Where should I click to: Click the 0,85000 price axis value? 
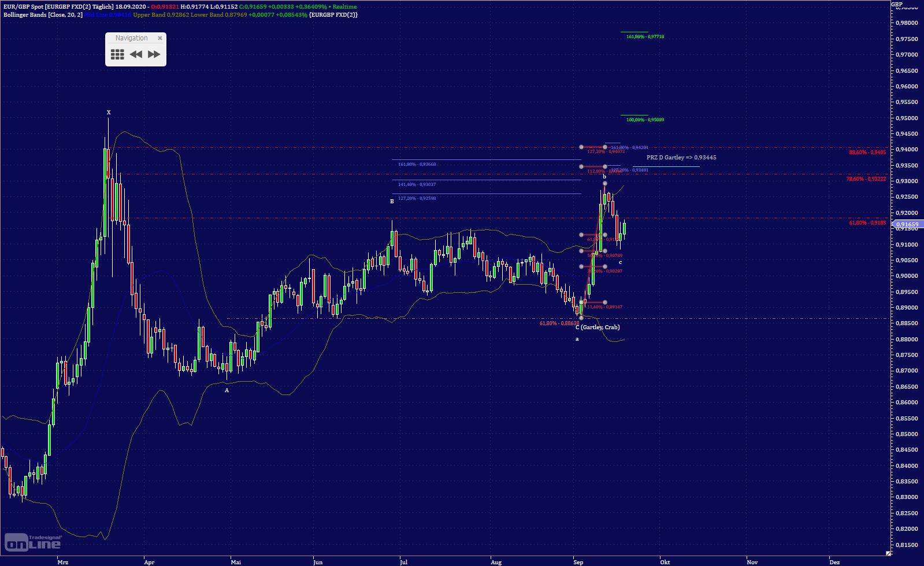click(907, 434)
